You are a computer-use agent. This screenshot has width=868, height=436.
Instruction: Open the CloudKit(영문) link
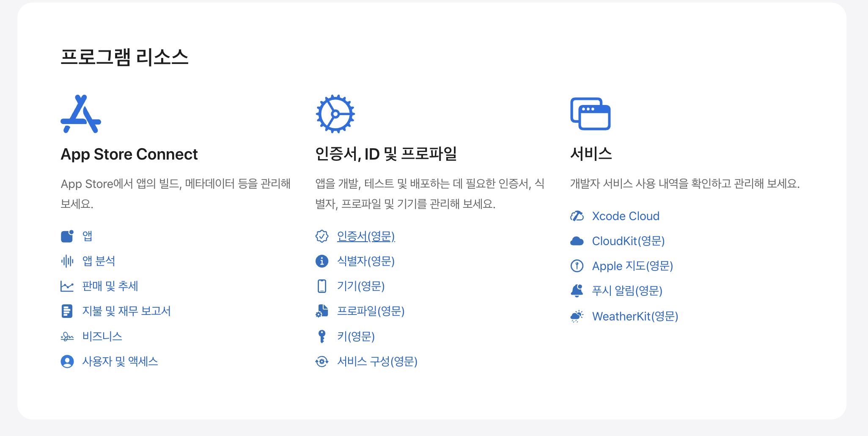(629, 241)
